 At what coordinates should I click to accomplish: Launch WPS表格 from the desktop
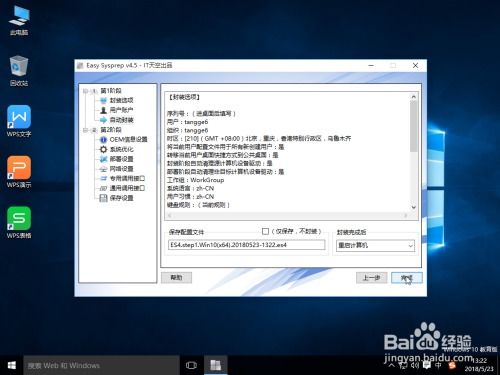[19, 222]
